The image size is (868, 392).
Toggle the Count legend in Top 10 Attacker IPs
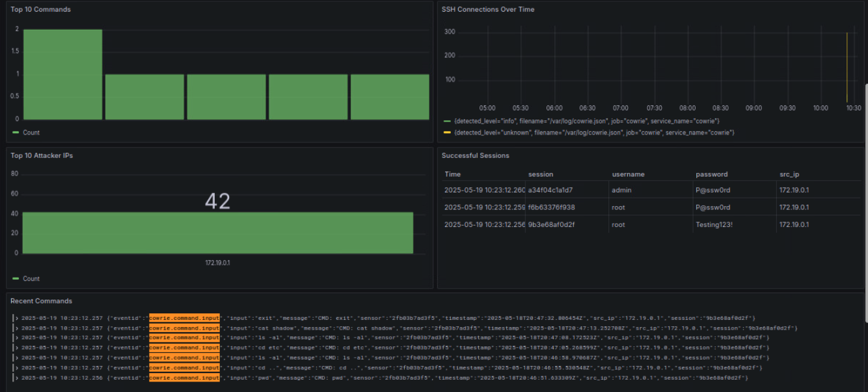pyautogui.click(x=31, y=279)
